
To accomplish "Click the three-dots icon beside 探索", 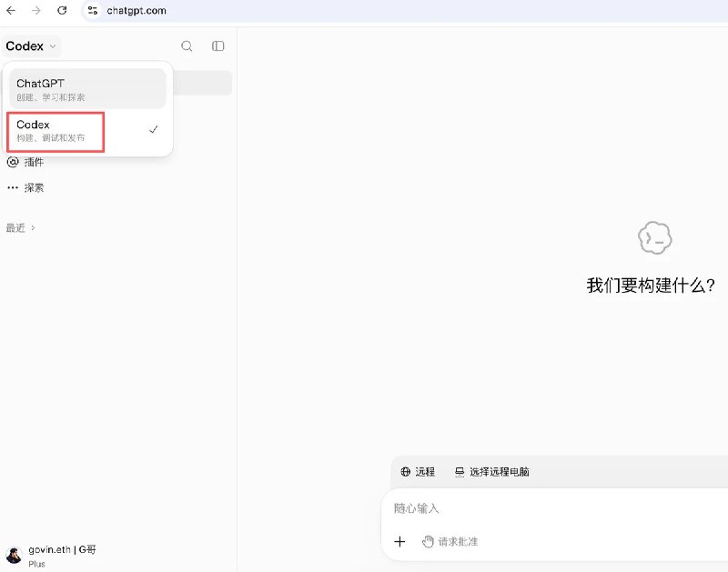I will point(13,188).
